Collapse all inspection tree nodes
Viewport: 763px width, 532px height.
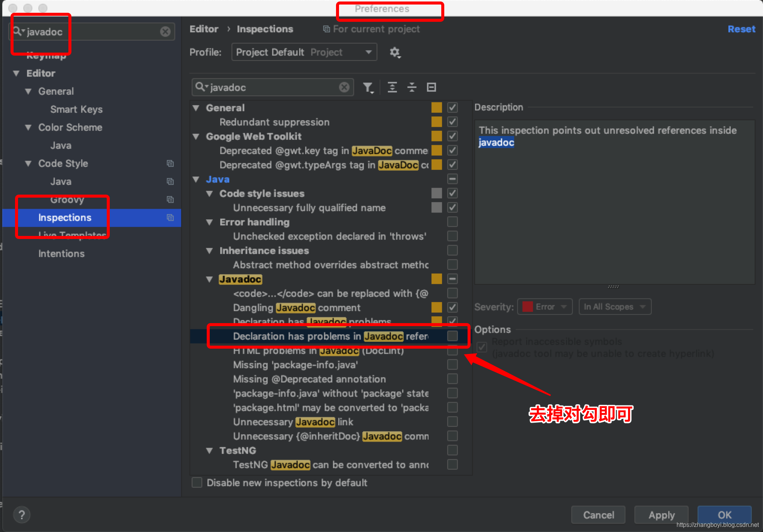(412, 87)
